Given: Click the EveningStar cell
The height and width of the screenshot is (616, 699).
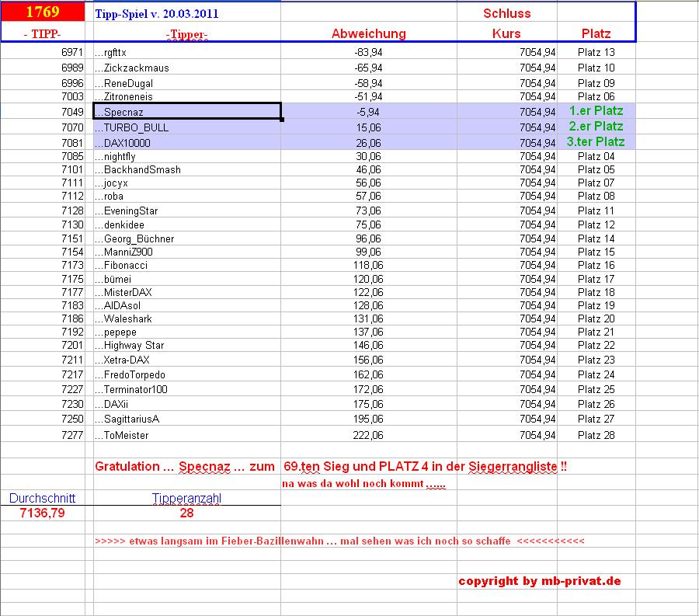Looking at the screenshot, I should click(186, 211).
